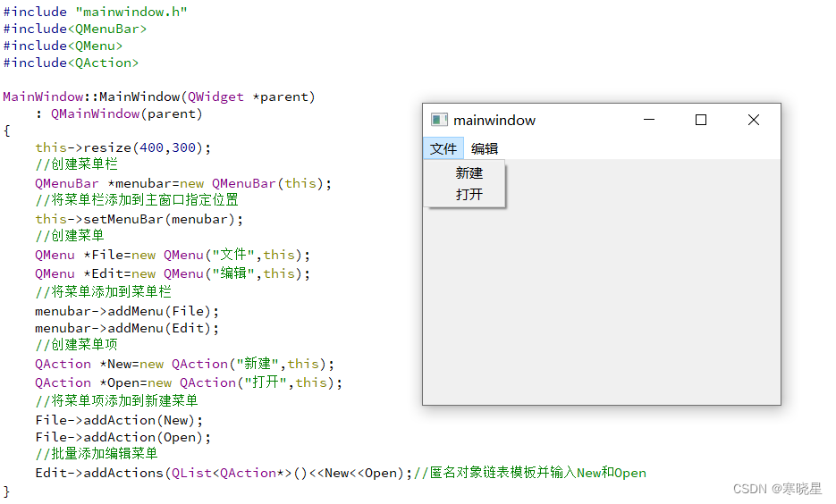
Task: Choose 打开 from the dropdown menu
Action: pos(469,194)
